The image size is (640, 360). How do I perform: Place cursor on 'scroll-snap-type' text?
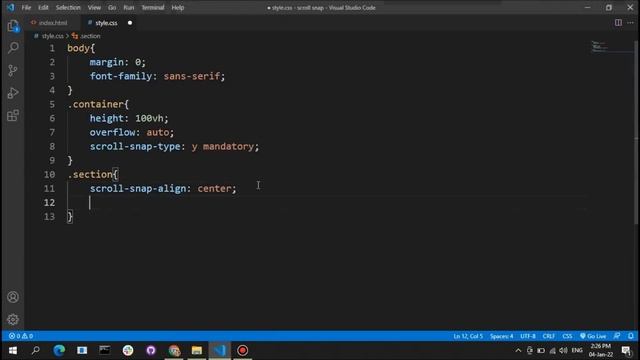click(135, 146)
